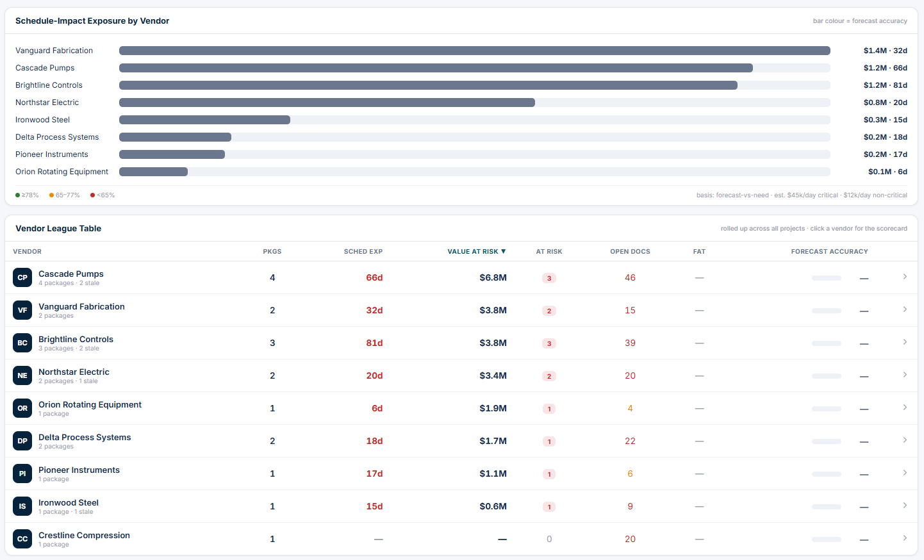The width and height of the screenshot is (924, 560).
Task: Click the Cascade Pumps exposure bar
Action: [x=436, y=68]
